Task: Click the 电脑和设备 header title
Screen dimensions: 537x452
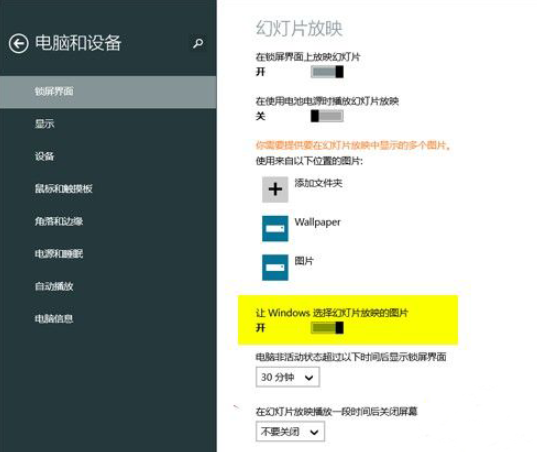Action: [78, 43]
